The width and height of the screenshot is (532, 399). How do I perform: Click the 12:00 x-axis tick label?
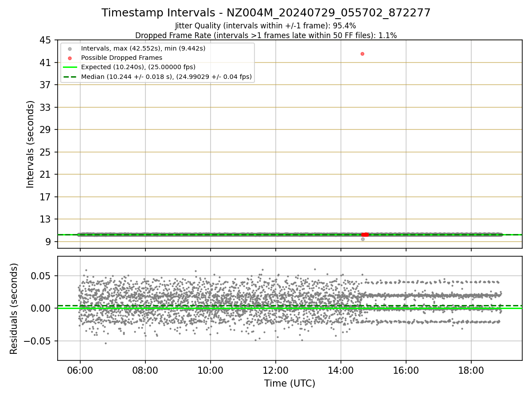[x=275, y=370]
